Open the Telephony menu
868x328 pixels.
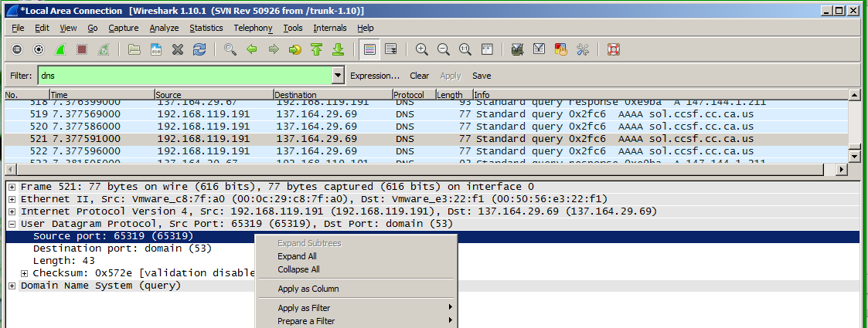[253, 28]
